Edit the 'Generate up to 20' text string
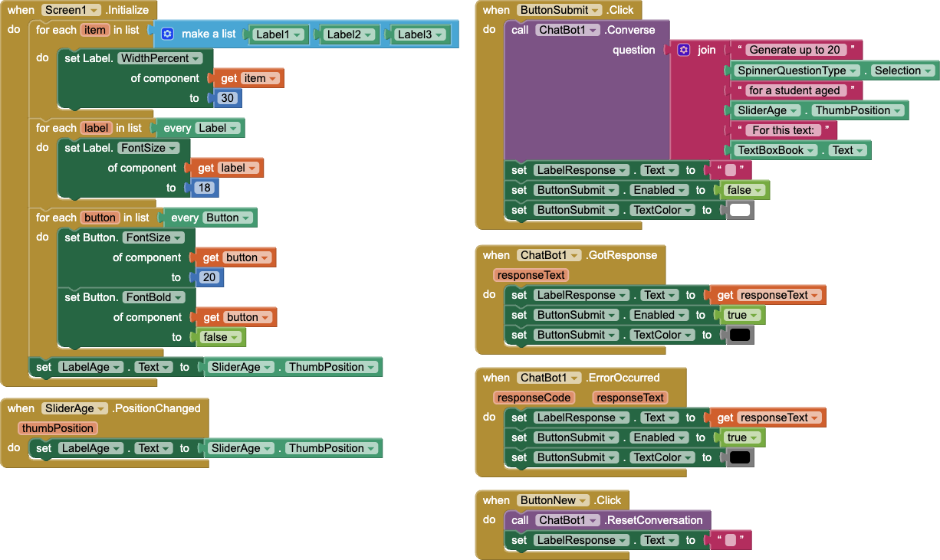The width and height of the screenshot is (940, 560). [x=794, y=50]
